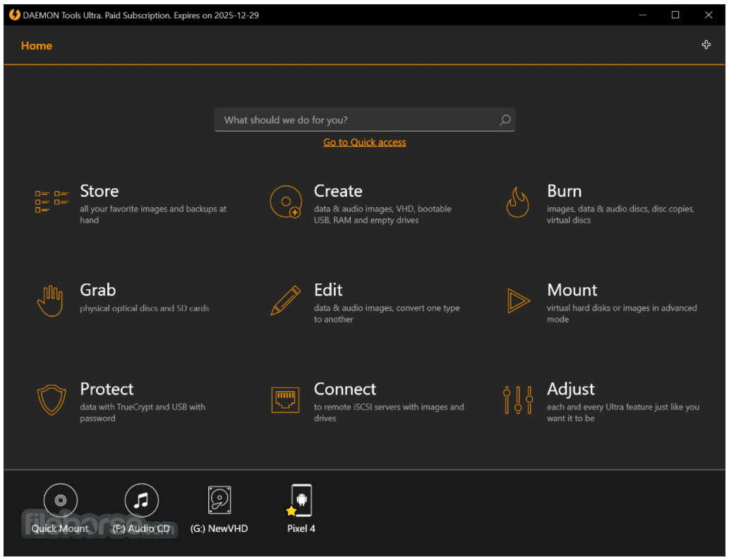Open the Create section title
Image resolution: width=729 pixels, height=560 pixels.
(x=338, y=191)
